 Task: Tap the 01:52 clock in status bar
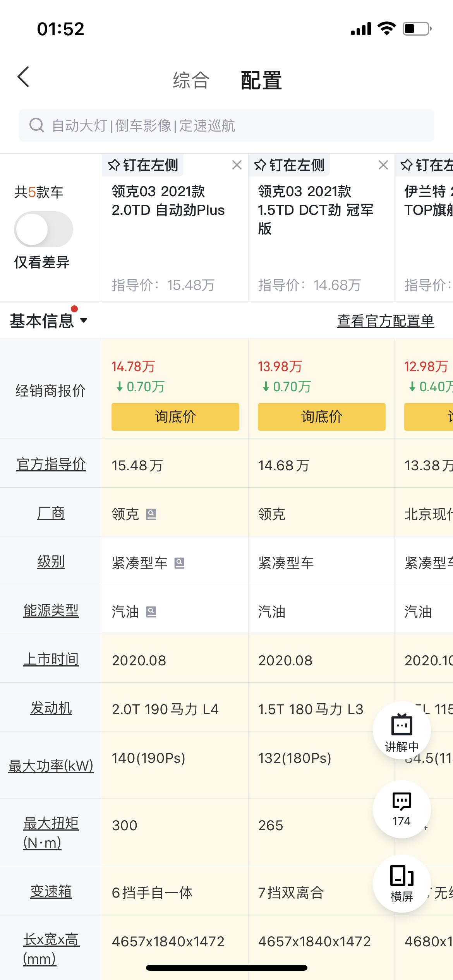click(61, 29)
